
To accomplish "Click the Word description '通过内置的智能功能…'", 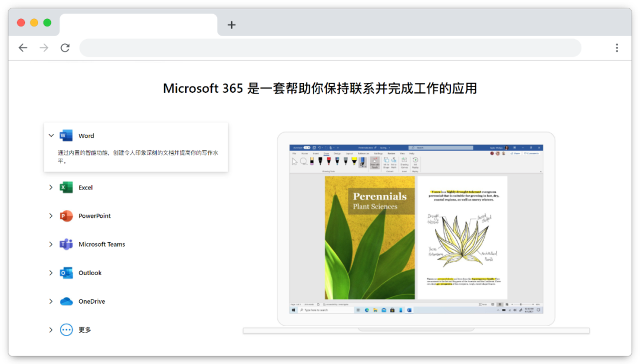I will click(138, 156).
